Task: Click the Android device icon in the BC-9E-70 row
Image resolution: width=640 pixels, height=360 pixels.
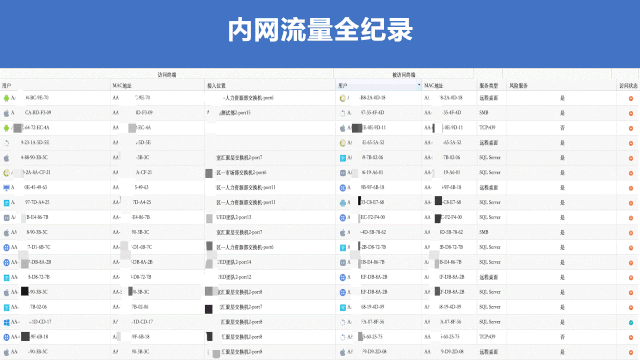Action: [x=6, y=98]
